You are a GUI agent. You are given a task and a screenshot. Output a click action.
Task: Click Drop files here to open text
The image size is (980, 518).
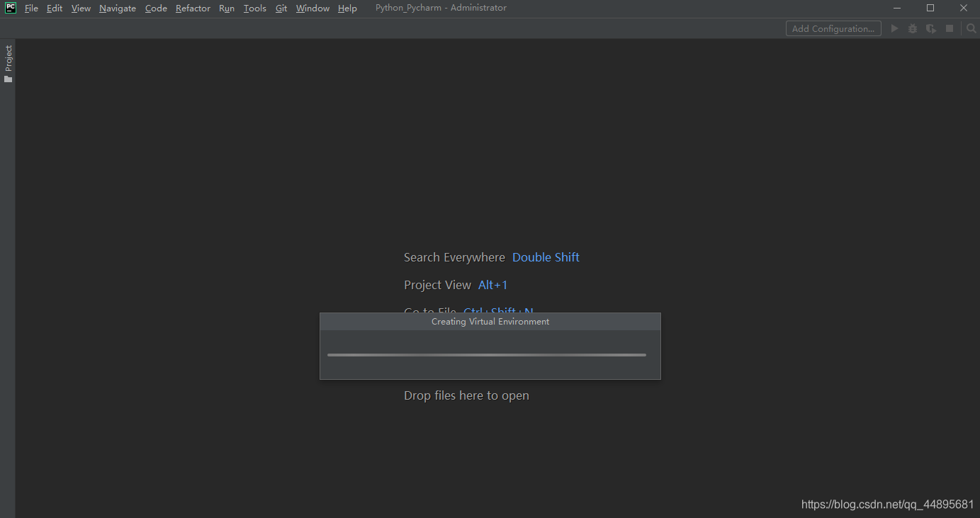point(466,395)
